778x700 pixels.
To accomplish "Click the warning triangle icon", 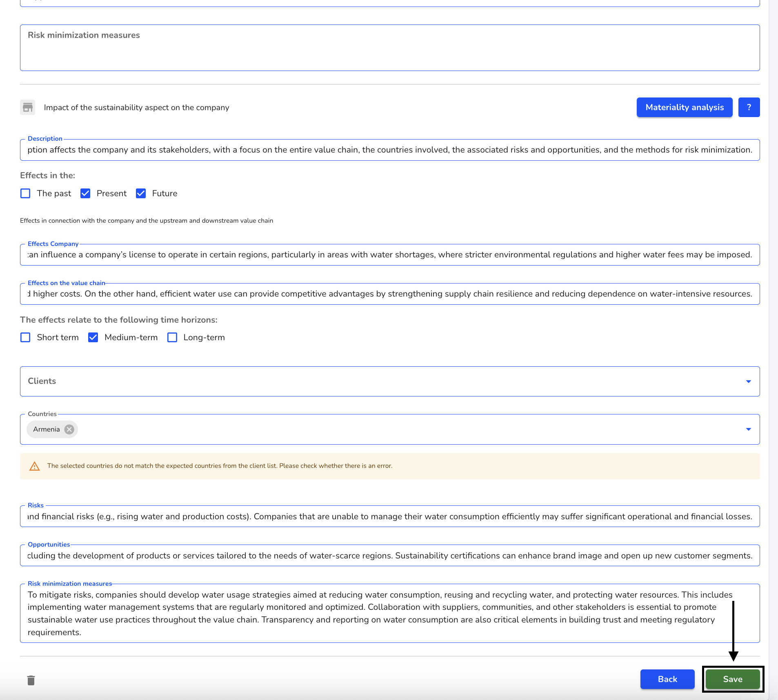I will click(35, 466).
